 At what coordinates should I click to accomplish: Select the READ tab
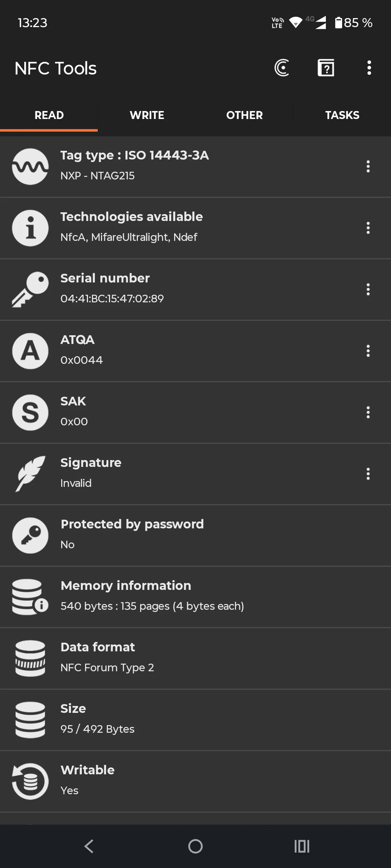point(49,115)
